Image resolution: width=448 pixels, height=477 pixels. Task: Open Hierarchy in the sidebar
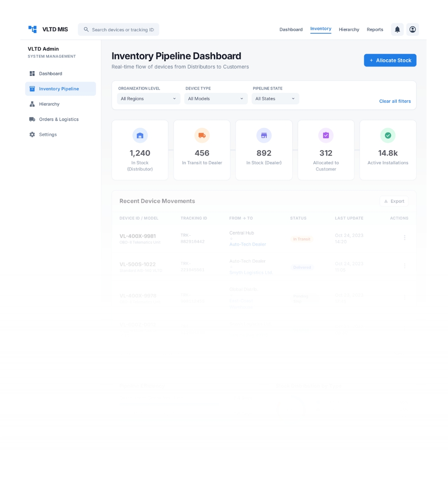click(61, 104)
